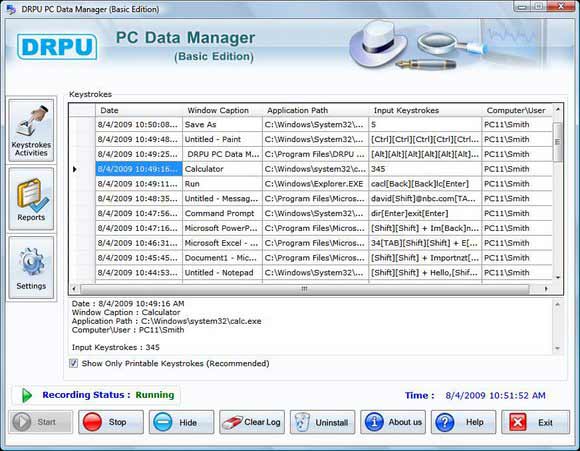Screen dimensions: 580x451
Task: Sort by Input Keystrokes column header
Action: click(x=425, y=110)
